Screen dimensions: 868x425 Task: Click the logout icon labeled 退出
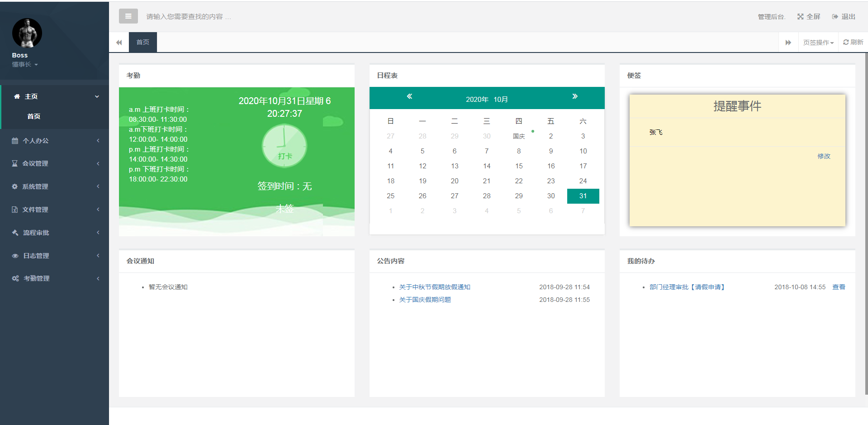[835, 17]
